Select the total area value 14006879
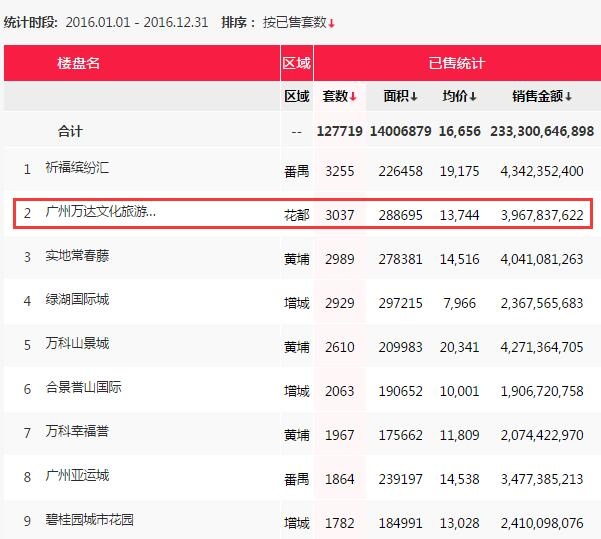Viewport: 601px width, 539px height. [x=400, y=131]
